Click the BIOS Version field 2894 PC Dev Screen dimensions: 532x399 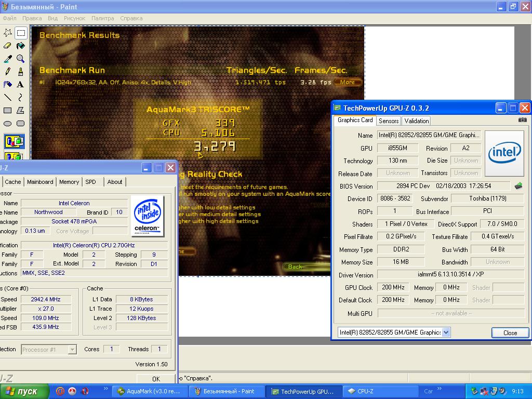coord(444,186)
